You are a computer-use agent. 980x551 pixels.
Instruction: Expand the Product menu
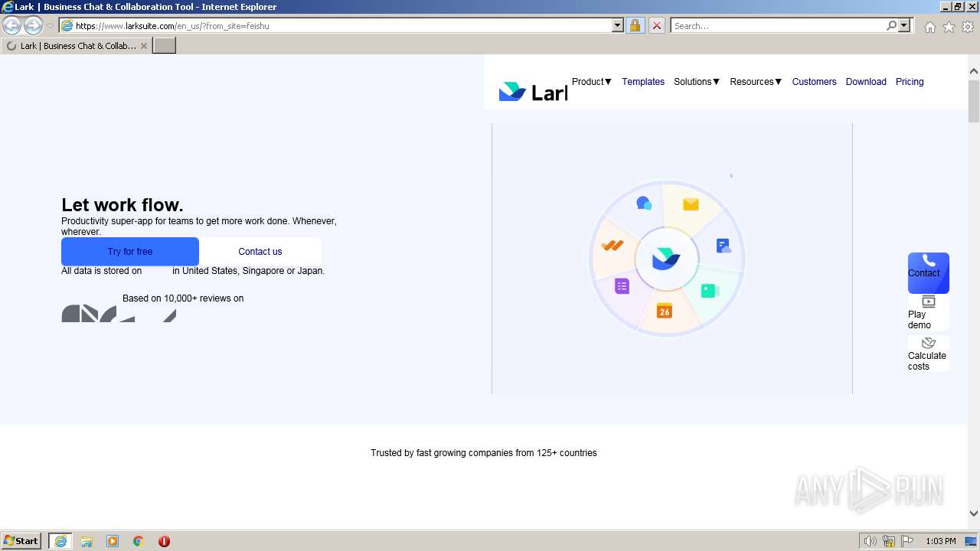pyautogui.click(x=592, y=82)
